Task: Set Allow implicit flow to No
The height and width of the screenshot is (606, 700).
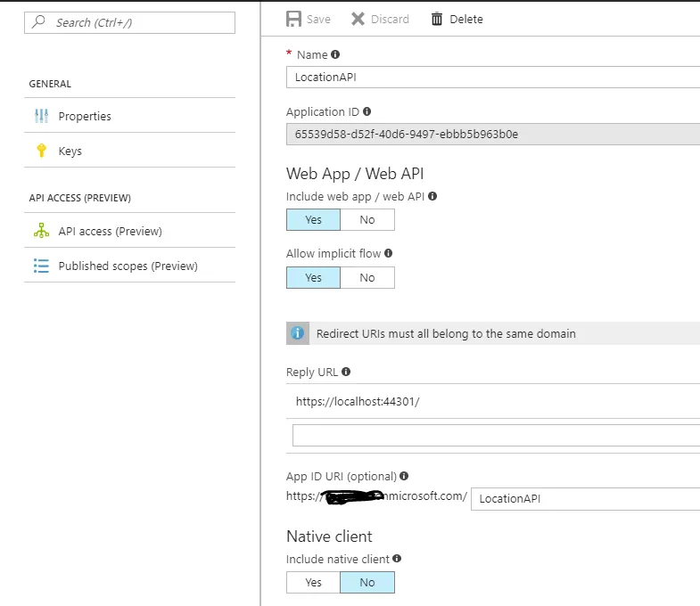Action: pyautogui.click(x=367, y=277)
